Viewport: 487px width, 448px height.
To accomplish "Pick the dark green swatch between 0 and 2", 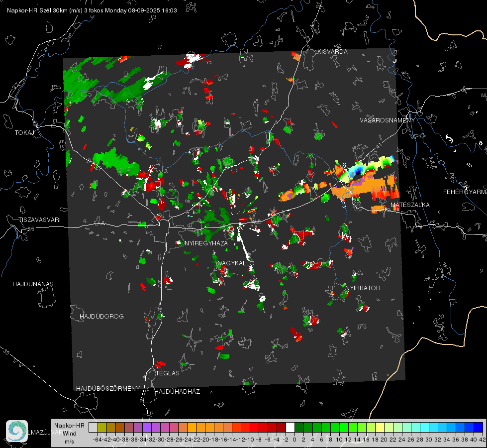I will (x=299, y=427).
